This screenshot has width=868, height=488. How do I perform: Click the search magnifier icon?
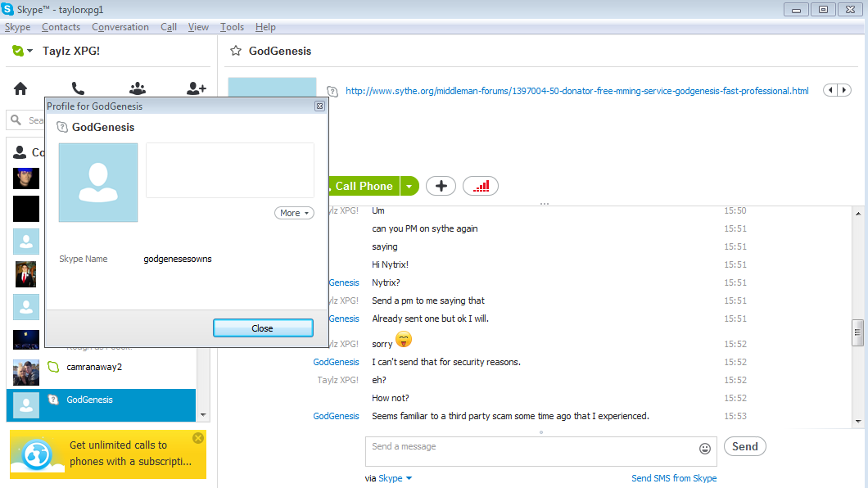(x=16, y=120)
